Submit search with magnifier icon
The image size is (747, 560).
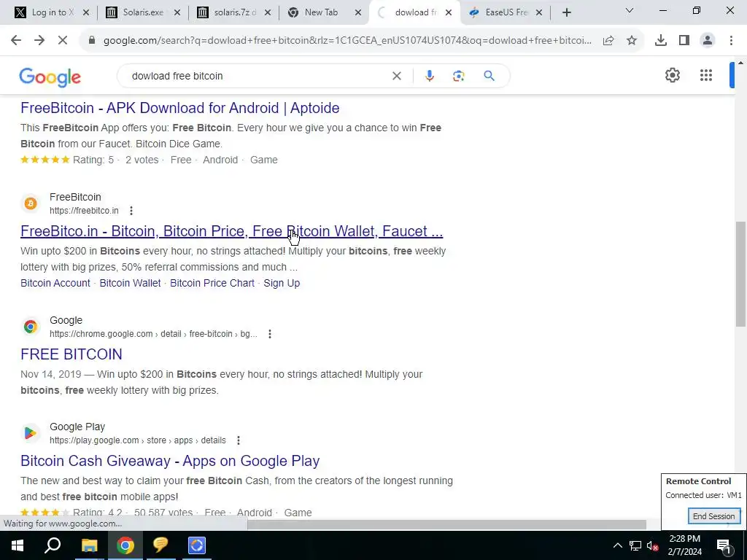pyautogui.click(x=489, y=76)
